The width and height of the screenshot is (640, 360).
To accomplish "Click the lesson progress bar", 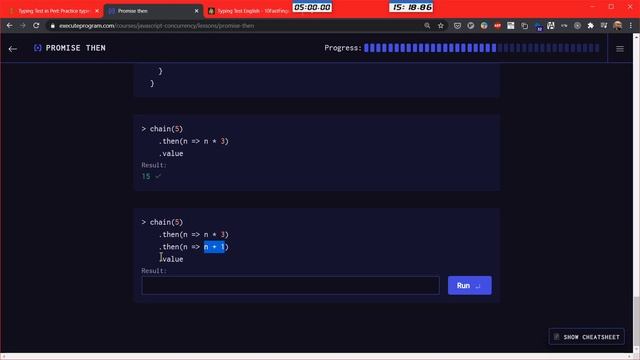I will coord(482,48).
